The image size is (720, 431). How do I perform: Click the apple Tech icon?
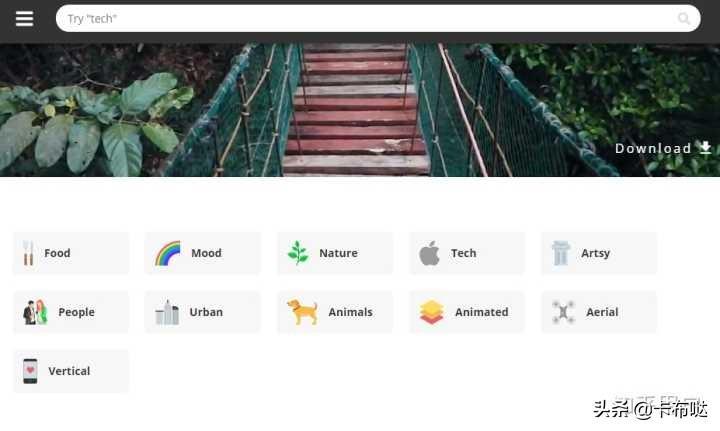[x=430, y=253]
